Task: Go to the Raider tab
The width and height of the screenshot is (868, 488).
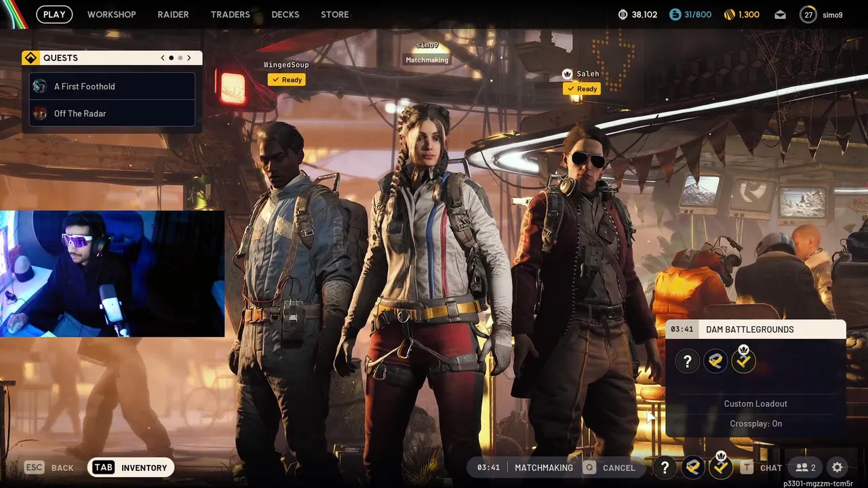Action: point(173,14)
